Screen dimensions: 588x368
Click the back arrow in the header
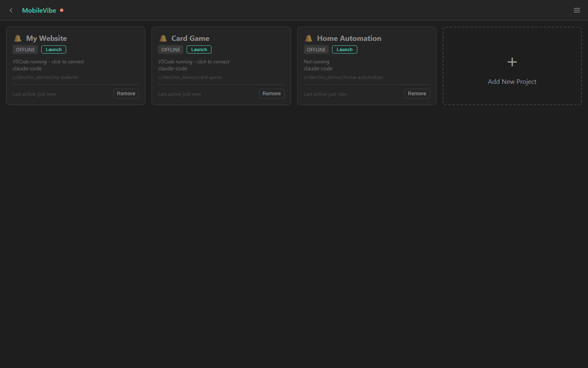(x=11, y=10)
